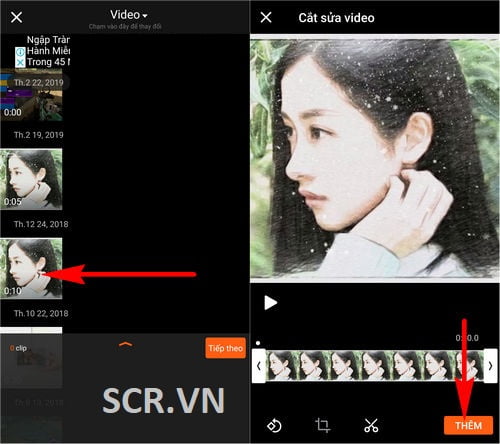Close the Video gallery picker

16,17
